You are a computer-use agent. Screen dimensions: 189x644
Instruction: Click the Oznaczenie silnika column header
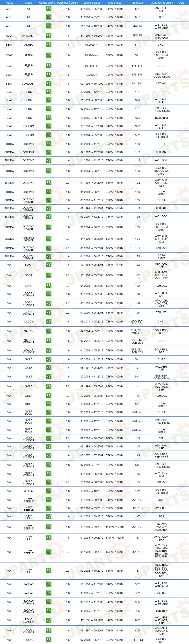coord(162,3)
